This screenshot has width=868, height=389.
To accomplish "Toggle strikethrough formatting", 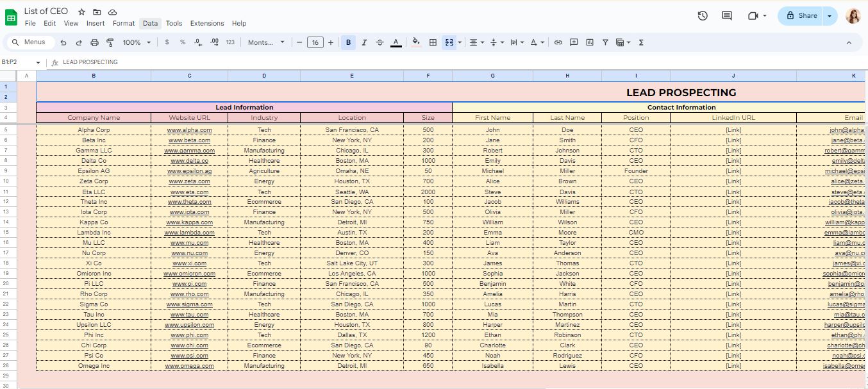I will [380, 42].
